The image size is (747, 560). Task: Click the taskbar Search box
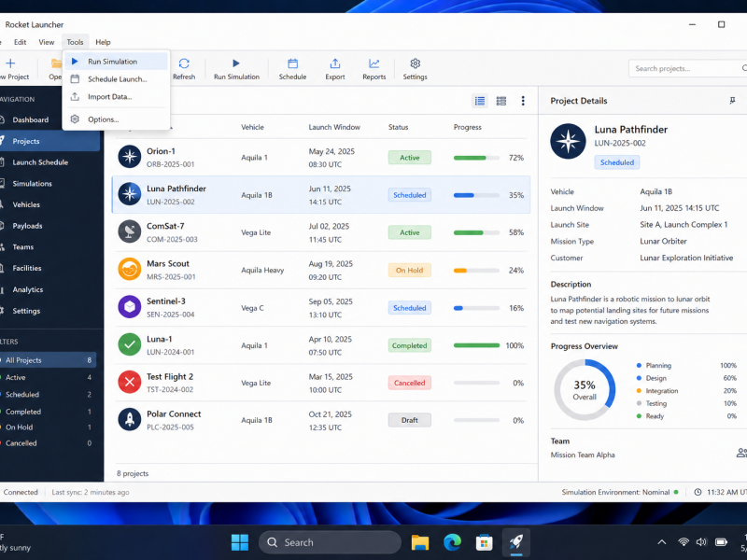click(330, 542)
